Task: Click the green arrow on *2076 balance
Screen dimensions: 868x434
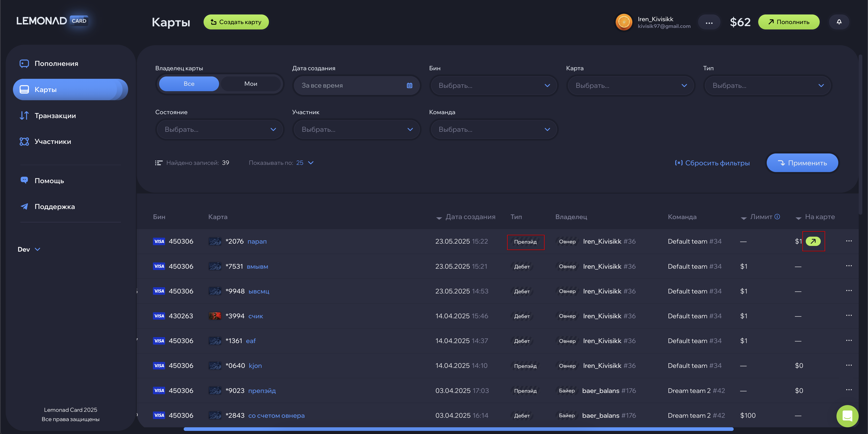Action: (813, 241)
